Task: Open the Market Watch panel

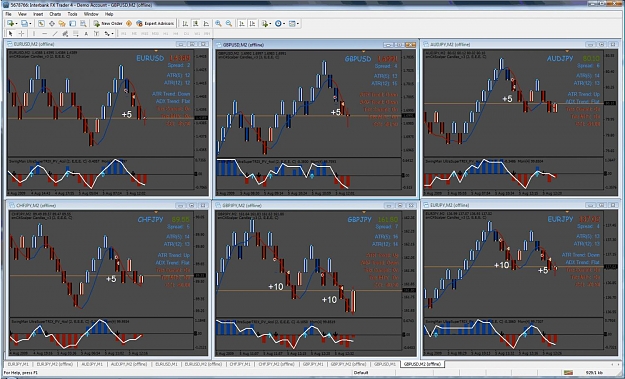Action: 41,24
